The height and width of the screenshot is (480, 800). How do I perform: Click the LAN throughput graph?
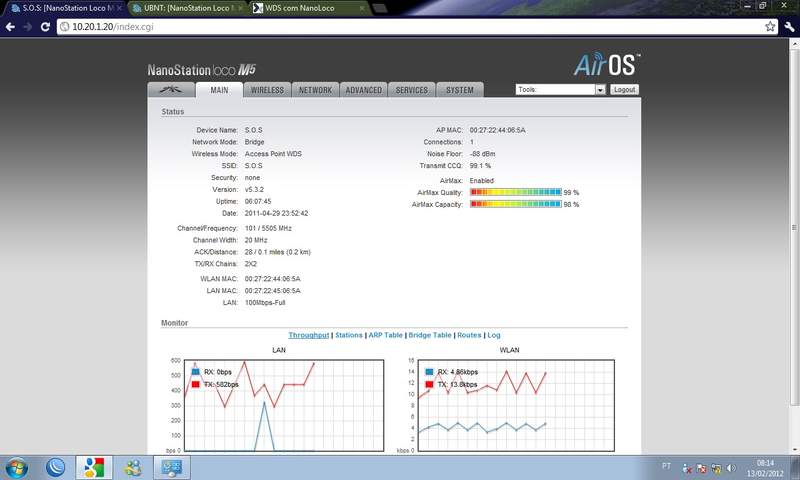click(x=284, y=406)
